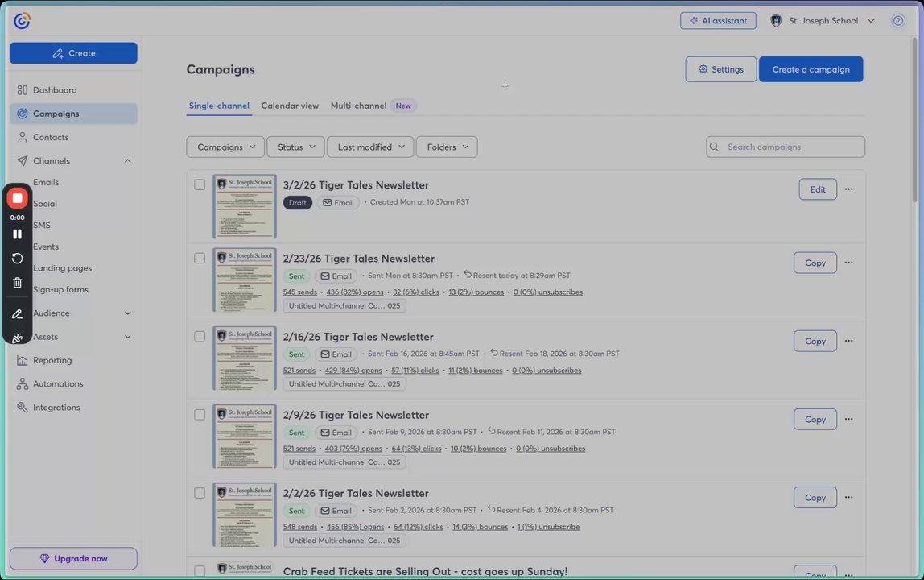
Task: Edit the 3/2/26 Tiger Tales Newsletter
Action: [817, 189]
